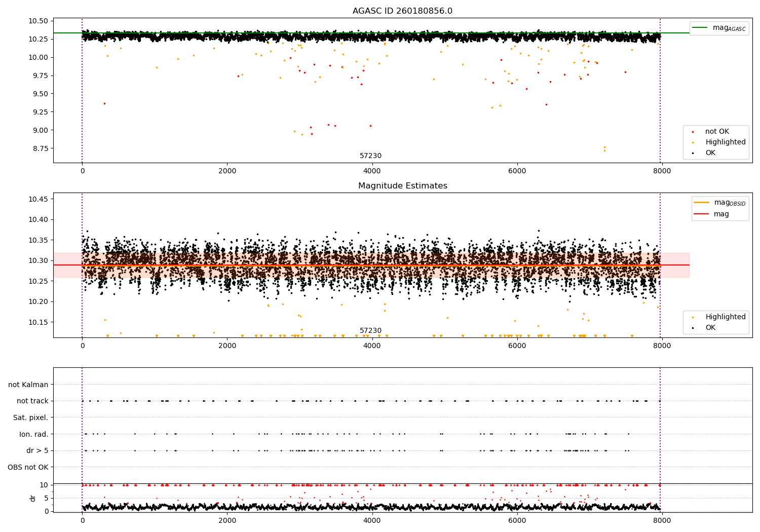Viewport: 760px width, 532px height.
Task: Click the 'Magnitude Estimates' plot title
Action: click(402, 186)
